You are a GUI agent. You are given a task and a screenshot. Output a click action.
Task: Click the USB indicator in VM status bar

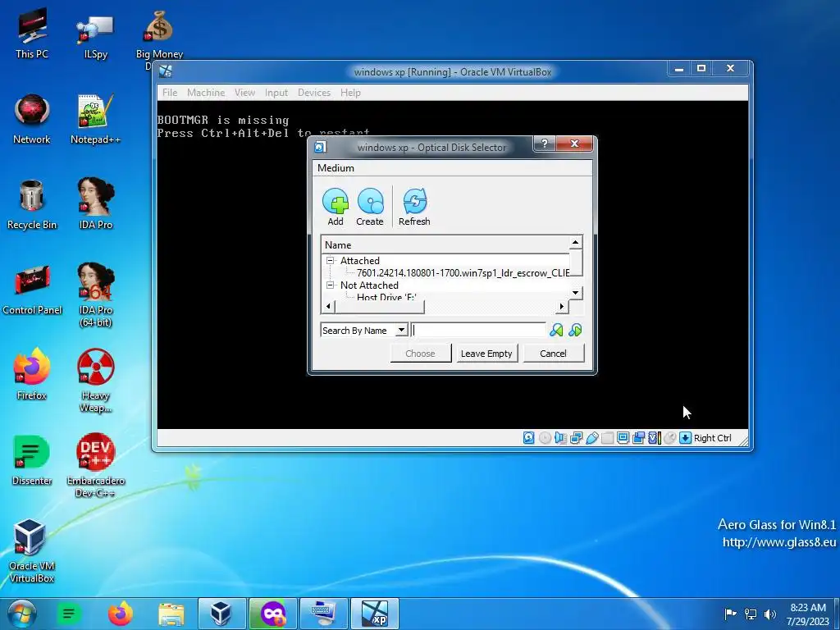coord(592,438)
